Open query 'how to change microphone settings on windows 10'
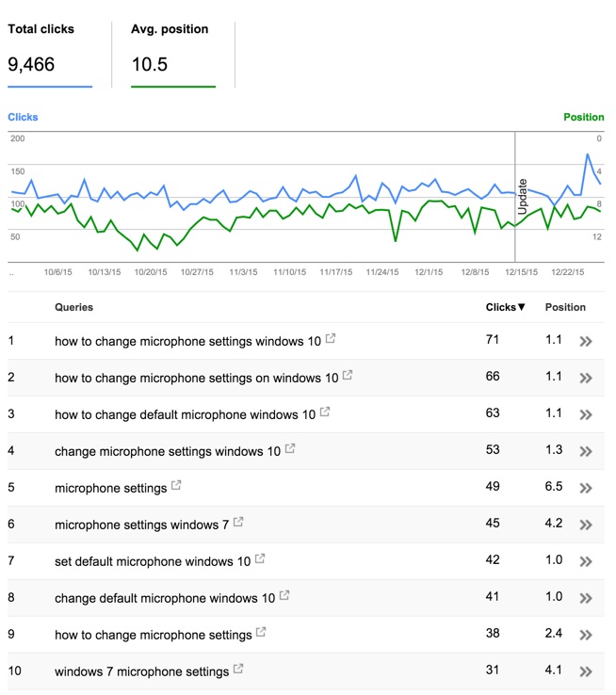Viewport: 616px width, 695px height. click(196, 378)
